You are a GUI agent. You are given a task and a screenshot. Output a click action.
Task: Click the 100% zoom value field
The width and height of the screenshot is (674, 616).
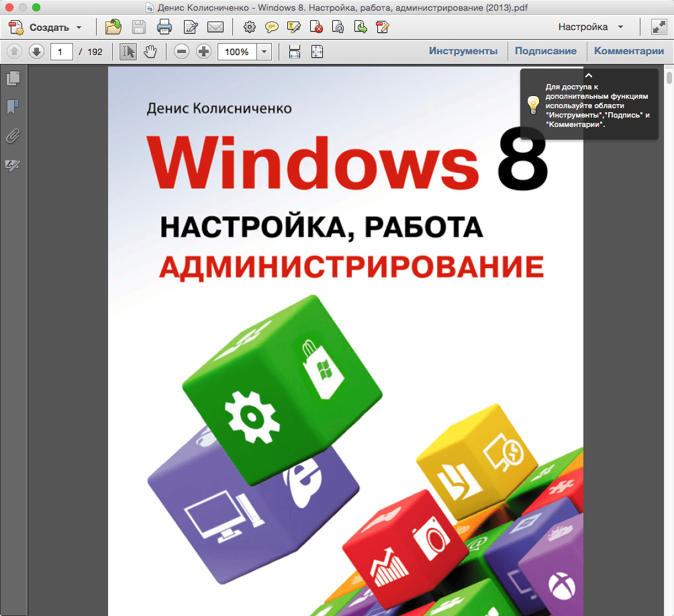pyautogui.click(x=237, y=52)
